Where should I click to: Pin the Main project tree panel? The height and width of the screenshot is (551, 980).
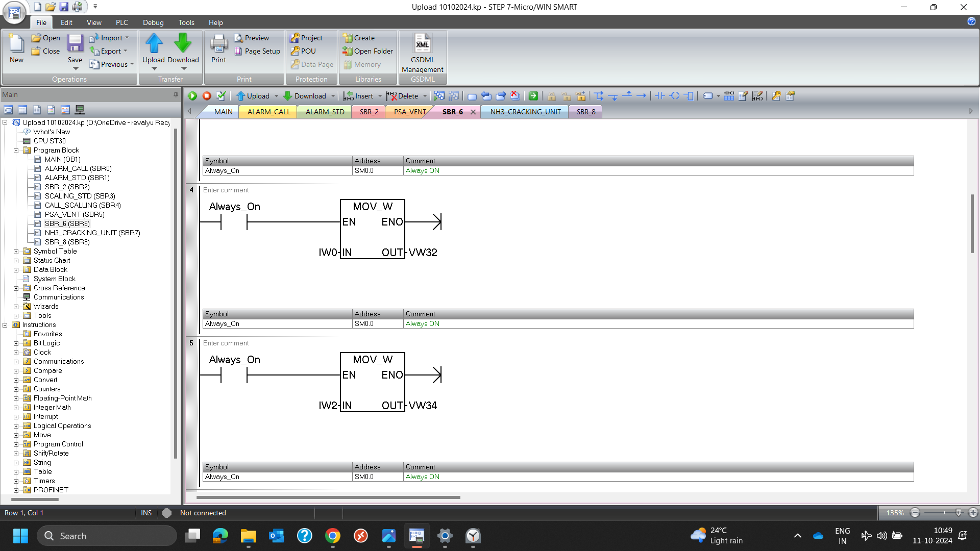(x=176, y=94)
